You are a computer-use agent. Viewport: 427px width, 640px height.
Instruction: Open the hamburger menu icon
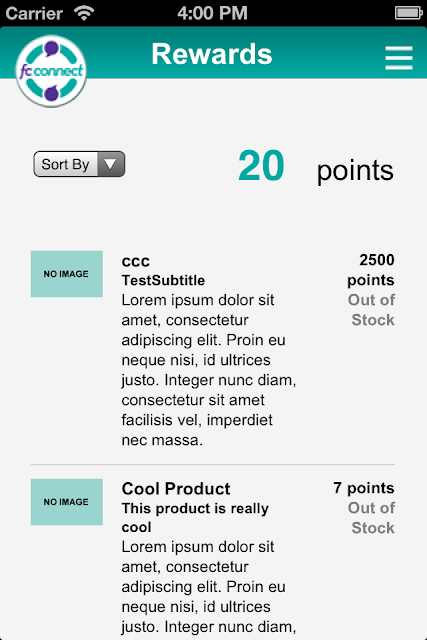[x=399, y=58]
